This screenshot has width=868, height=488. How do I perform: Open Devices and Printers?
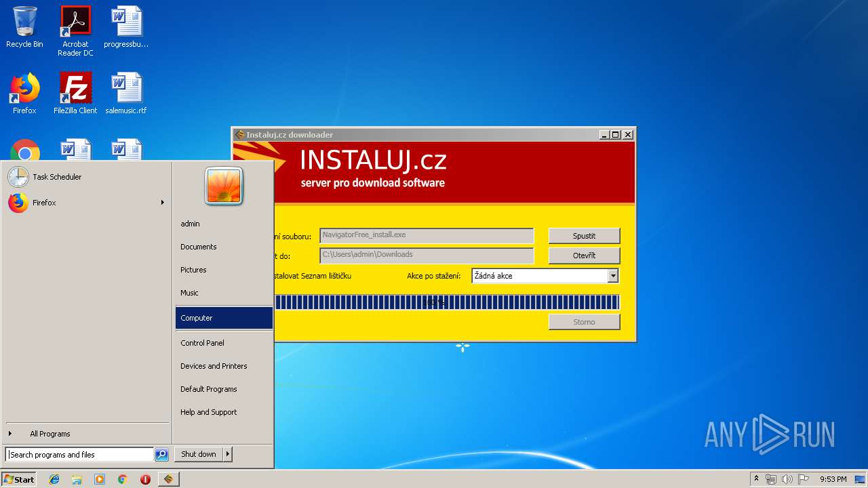pyautogui.click(x=224, y=366)
